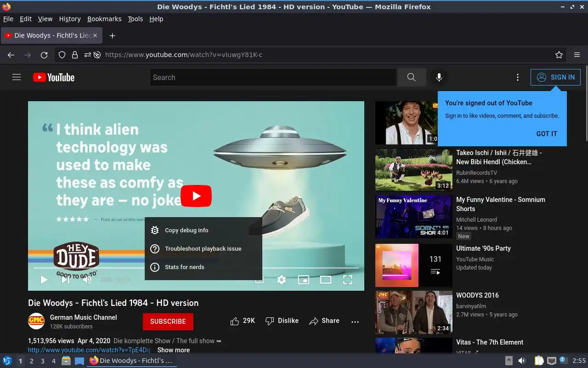Open Bookmarks menu
Viewport: 588px width, 368px height.
pyautogui.click(x=104, y=19)
